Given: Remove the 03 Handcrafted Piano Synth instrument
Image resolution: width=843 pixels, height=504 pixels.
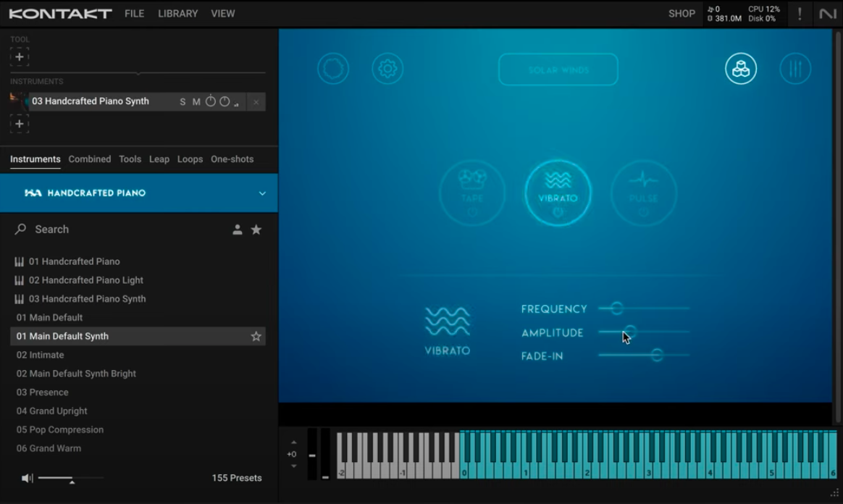Looking at the screenshot, I should pos(256,102).
